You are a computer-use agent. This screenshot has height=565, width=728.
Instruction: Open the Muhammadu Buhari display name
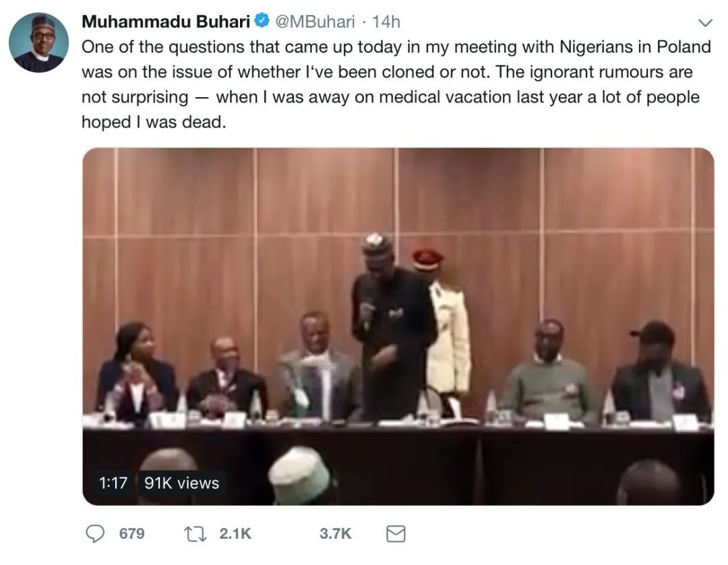click(166, 22)
